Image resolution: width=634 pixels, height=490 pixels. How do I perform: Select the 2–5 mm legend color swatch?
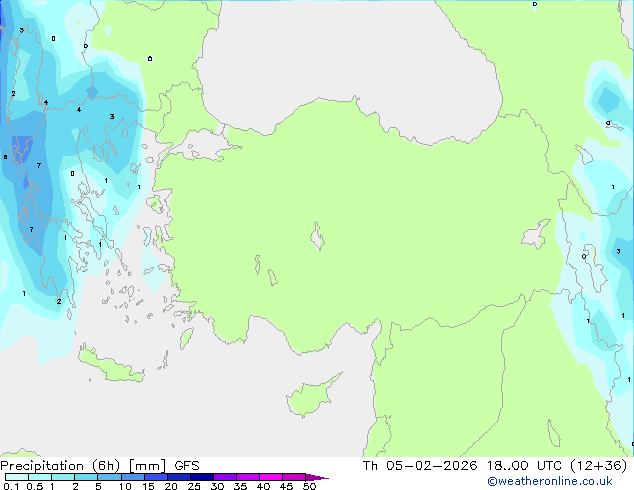click(86, 477)
